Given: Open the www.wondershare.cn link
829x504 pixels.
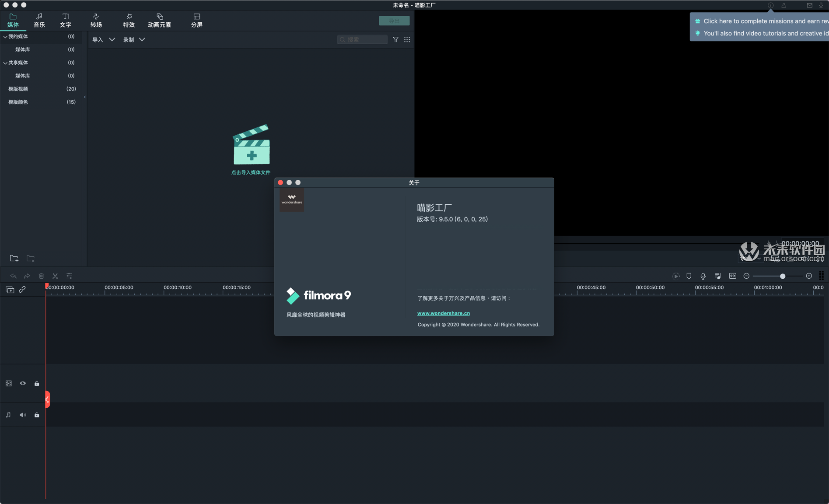Looking at the screenshot, I should 444,313.
